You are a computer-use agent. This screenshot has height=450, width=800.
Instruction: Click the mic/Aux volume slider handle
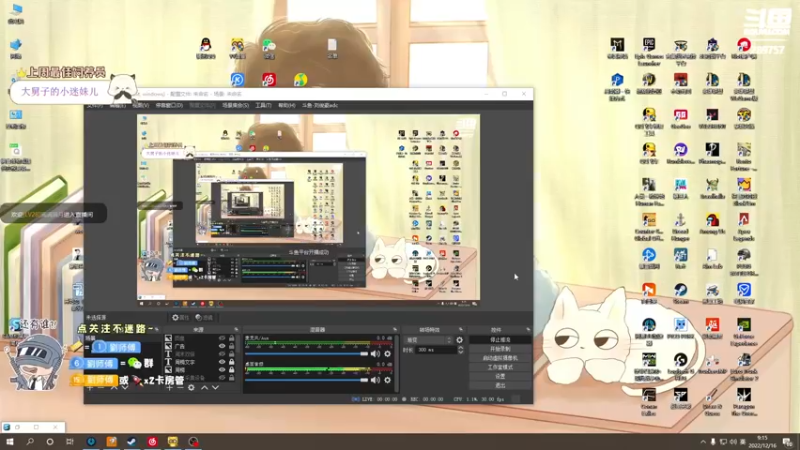364,354
